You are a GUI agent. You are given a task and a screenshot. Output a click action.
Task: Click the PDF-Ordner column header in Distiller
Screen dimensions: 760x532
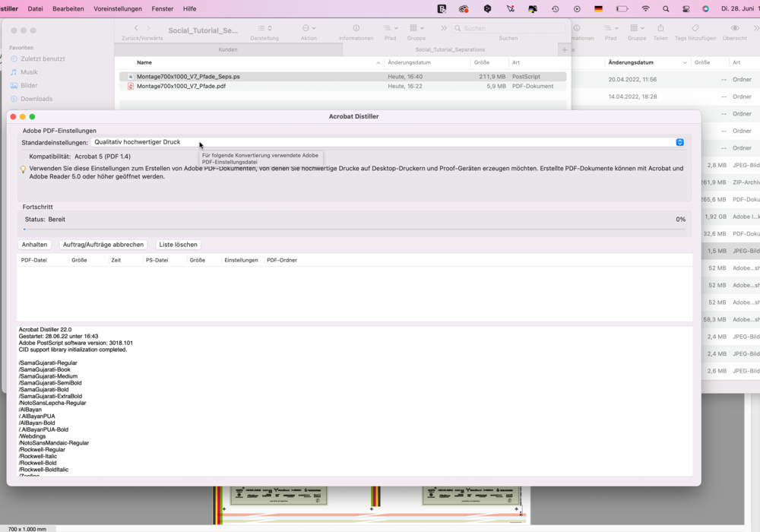(282, 260)
